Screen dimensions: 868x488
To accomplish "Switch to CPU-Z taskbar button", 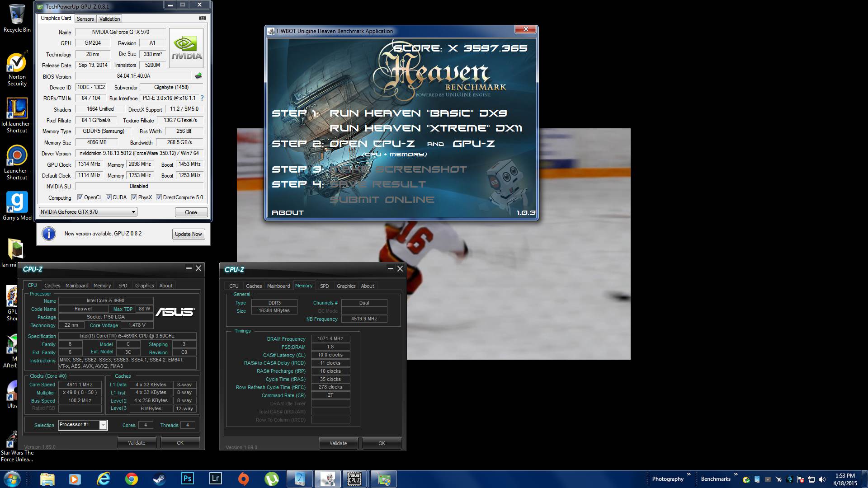I will point(355,479).
